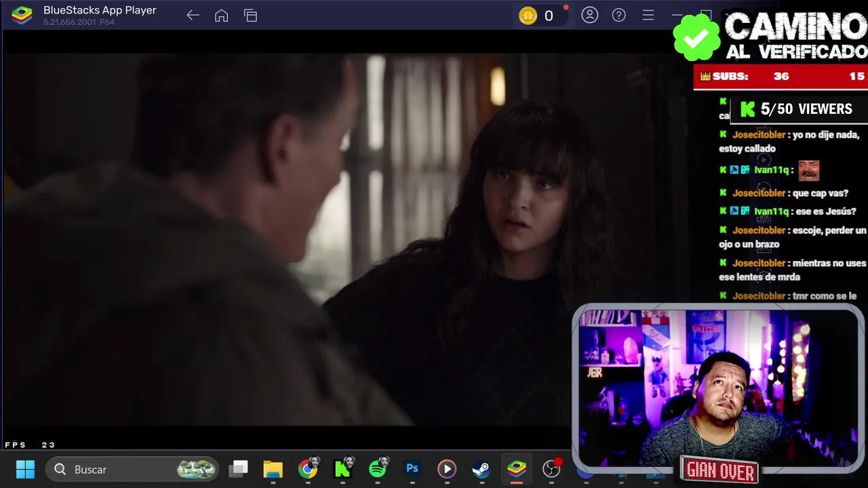
Task: Open the BlueStacks account profile icon
Action: (x=589, y=15)
